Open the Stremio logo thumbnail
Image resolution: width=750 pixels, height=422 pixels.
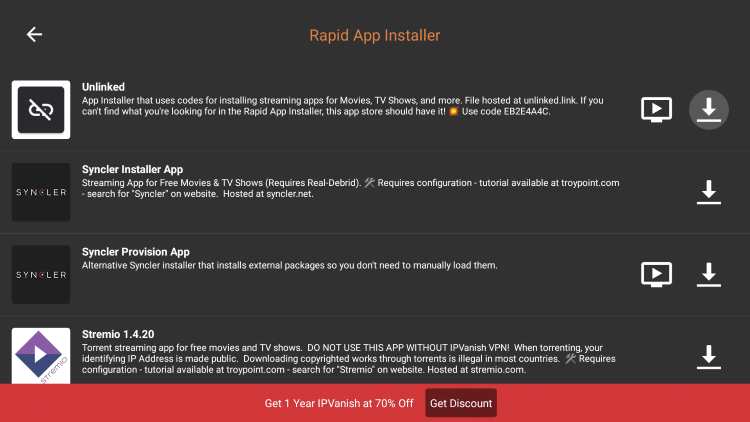click(x=41, y=355)
